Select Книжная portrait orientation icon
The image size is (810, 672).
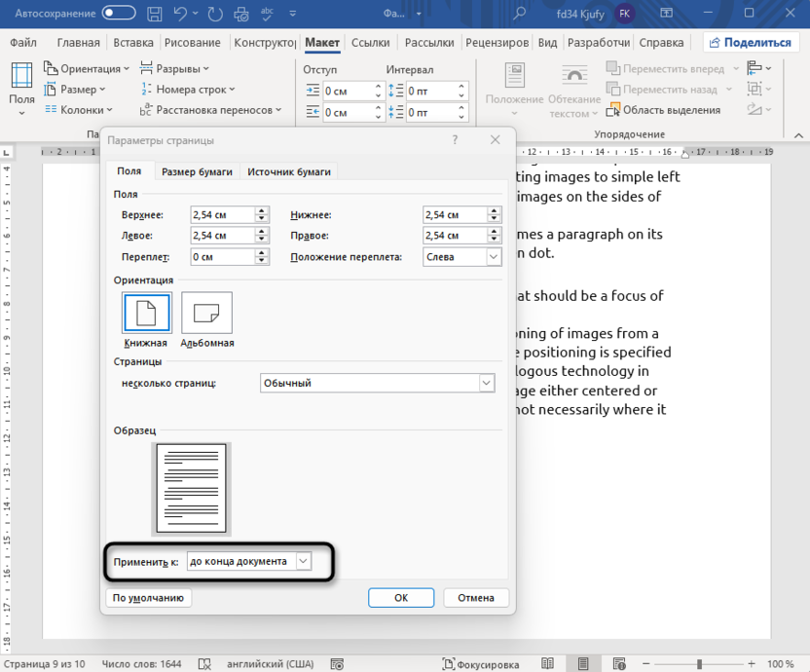pos(146,313)
